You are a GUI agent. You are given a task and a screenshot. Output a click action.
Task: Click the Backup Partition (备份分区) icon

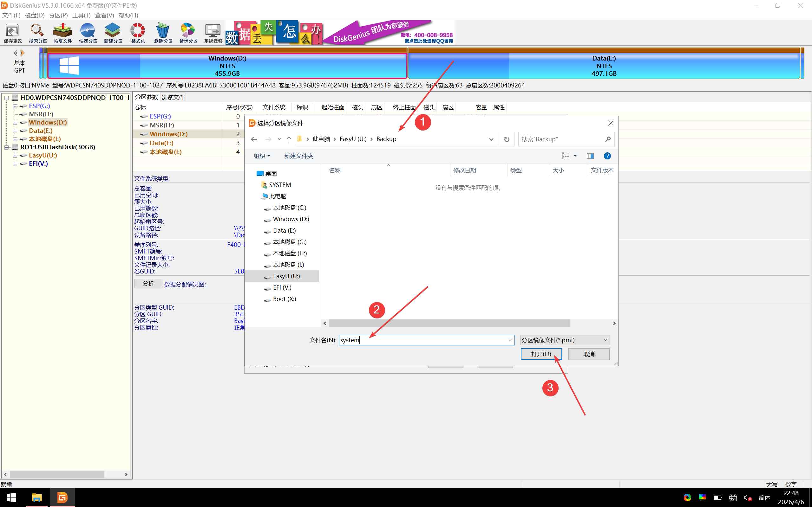[x=188, y=33]
